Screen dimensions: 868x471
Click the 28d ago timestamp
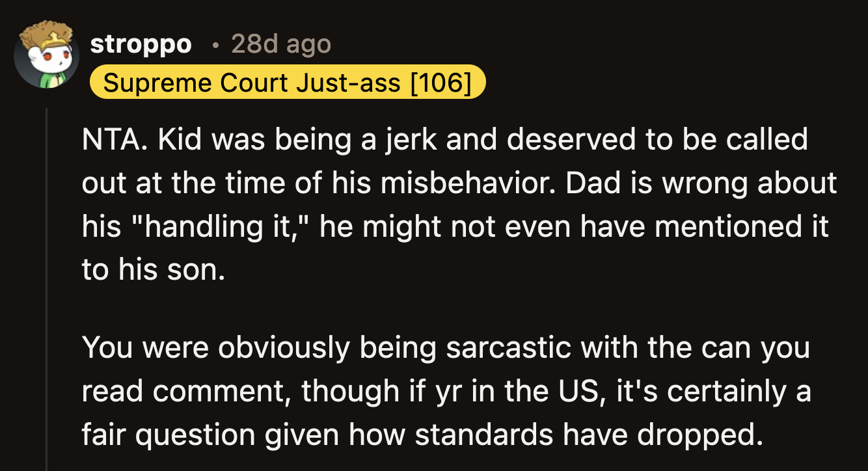click(x=281, y=44)
